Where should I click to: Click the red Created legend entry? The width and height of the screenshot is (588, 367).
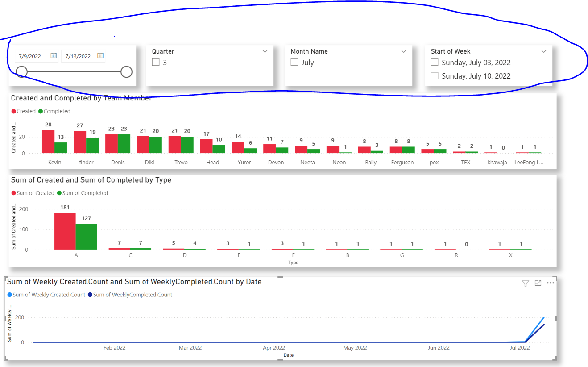pyautogui.click(x=23, y=111)
